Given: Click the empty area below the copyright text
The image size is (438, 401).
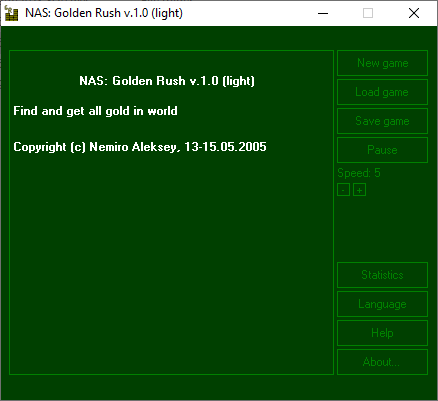Looking at the screenshot, I should (171, 263).
